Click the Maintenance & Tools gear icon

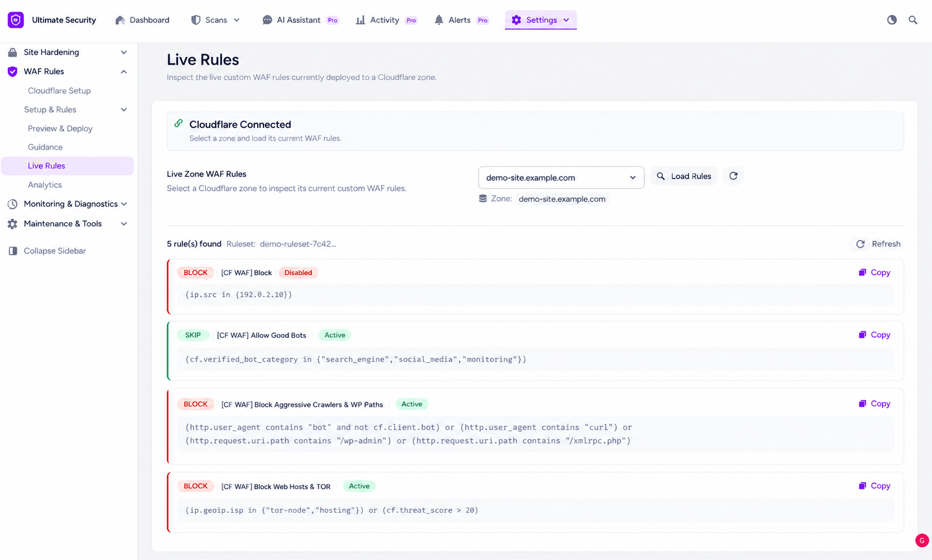pyautogui.click(x=12, y=224)
